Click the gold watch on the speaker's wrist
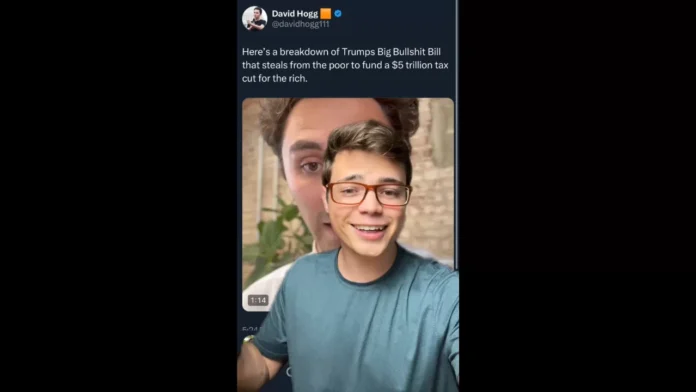Viewport: 696px width, 392px height. coord(248,340)
